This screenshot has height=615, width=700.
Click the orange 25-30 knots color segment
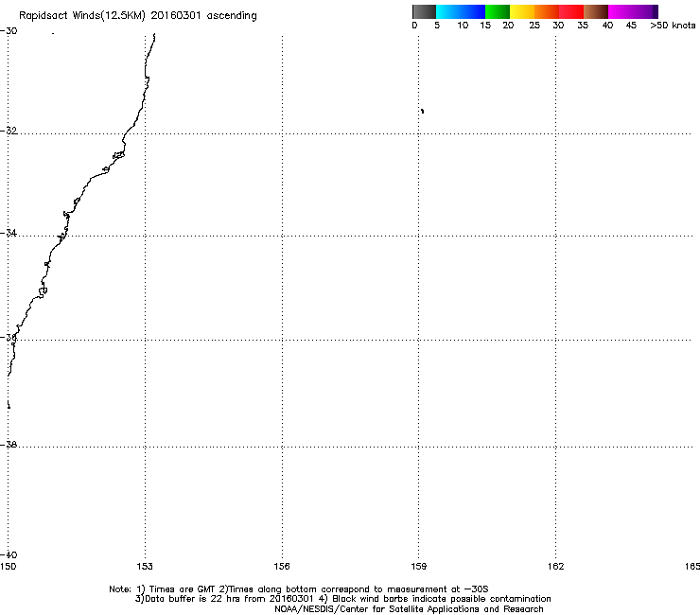tap(547, 11)
